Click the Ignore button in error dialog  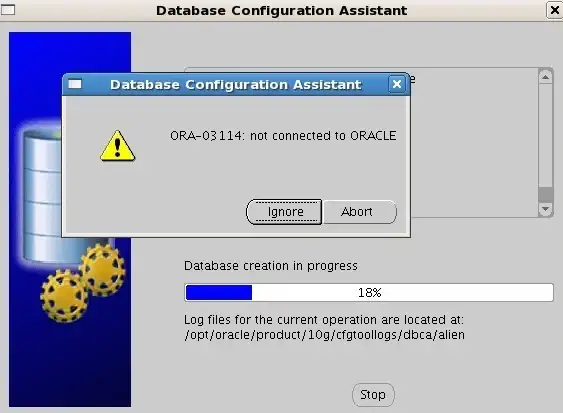(x=284, y=212)
